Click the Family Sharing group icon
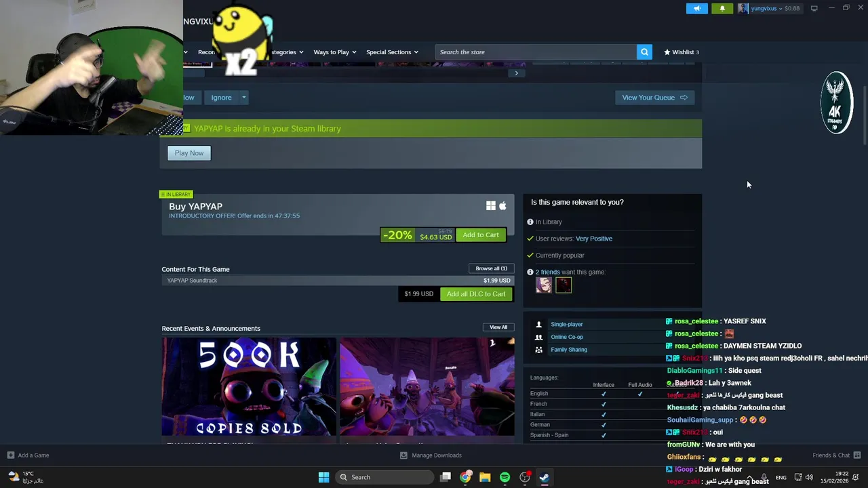Viewport: 868px width, 488px height. [x=538, y=350]
